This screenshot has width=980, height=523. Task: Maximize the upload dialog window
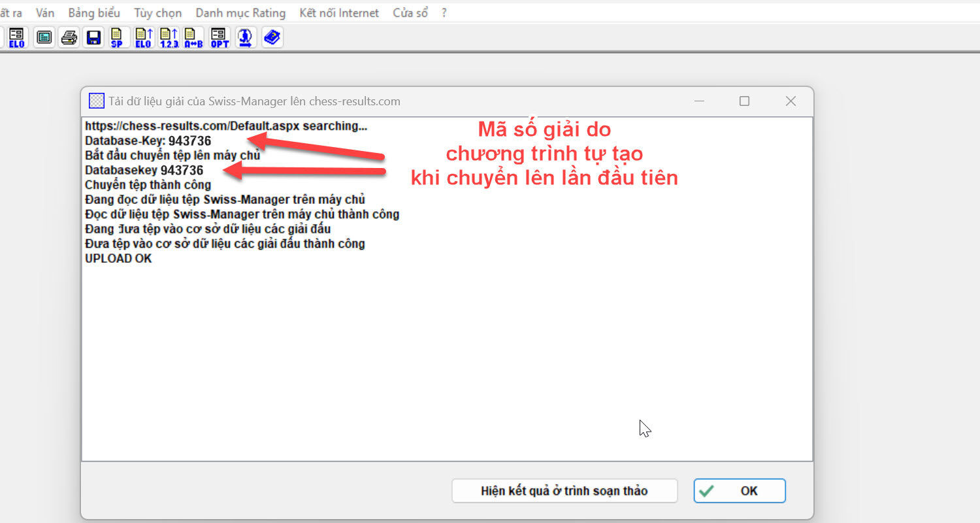tap(744, 101)
